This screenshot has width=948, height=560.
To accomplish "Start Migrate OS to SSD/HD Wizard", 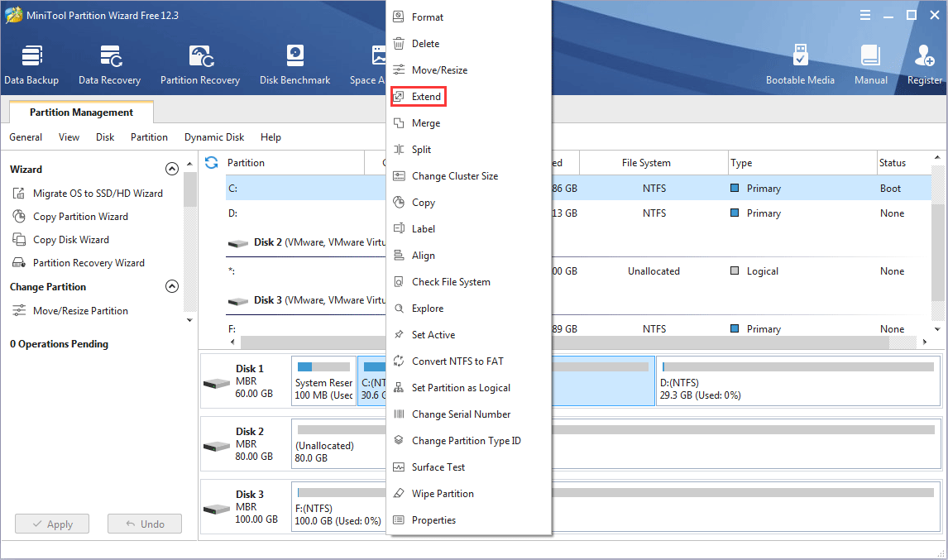I will pyautogui.click(x=88, y=194).
